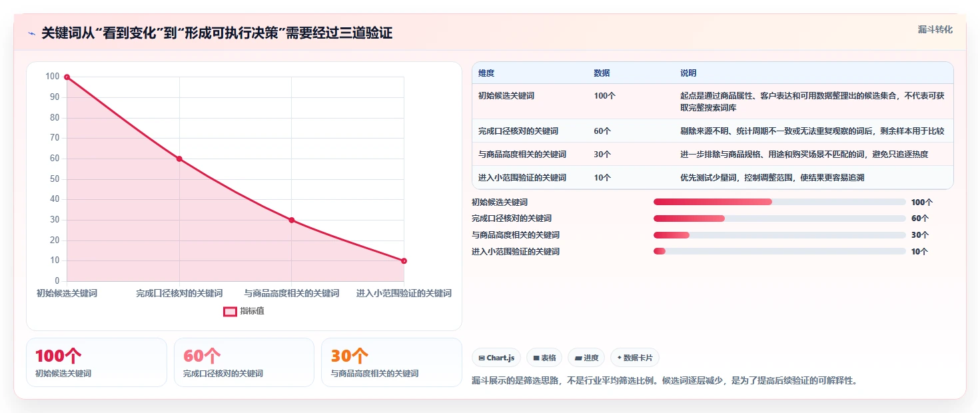980x413 pixels.
Task: Click description starting 起点是通过商品属性
Action: tap(812, 101)
